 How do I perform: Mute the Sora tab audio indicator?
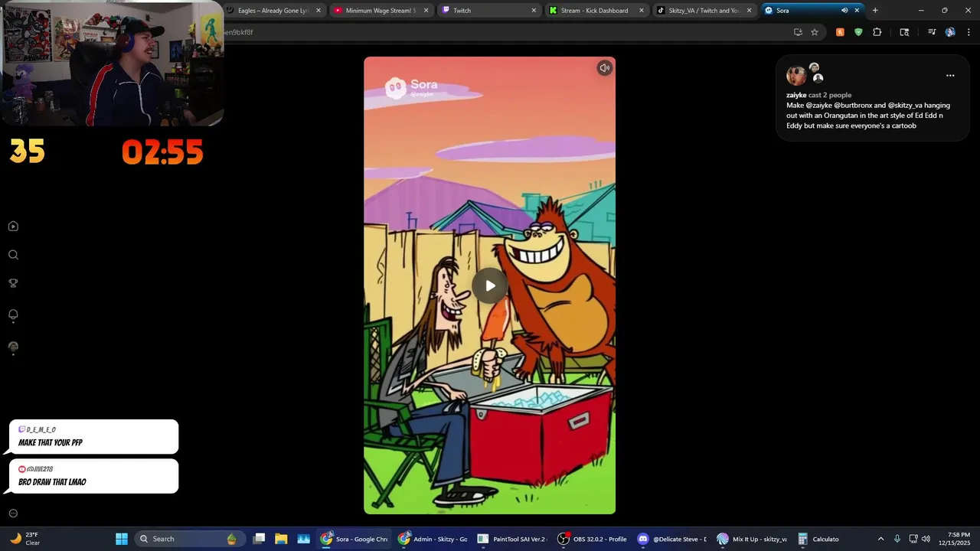(x=844, y=11)
